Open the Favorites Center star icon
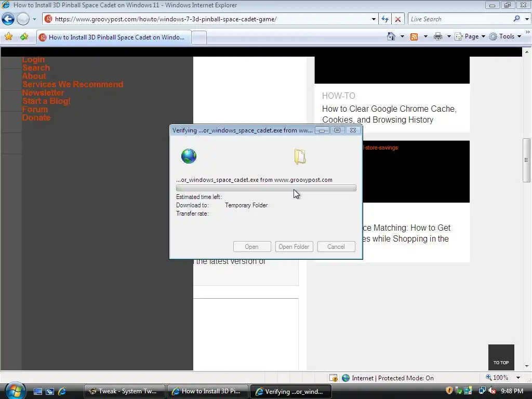This screenshot has height=399, width=532. 8,37
